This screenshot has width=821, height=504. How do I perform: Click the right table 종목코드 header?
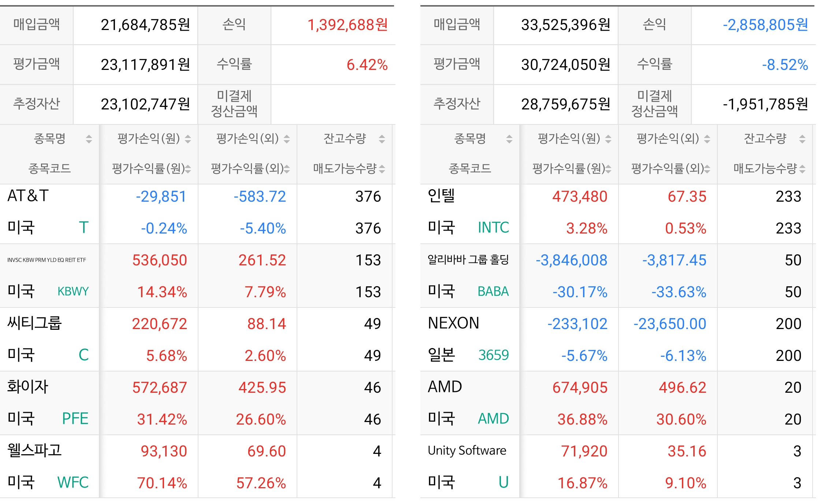tap(470, 168)
